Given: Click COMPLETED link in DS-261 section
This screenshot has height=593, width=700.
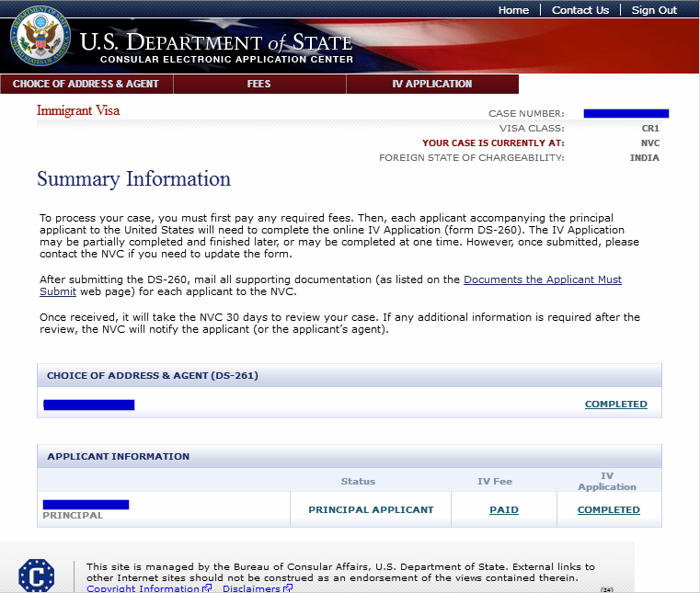Looking at the screenshot, I should pos(616,404).
